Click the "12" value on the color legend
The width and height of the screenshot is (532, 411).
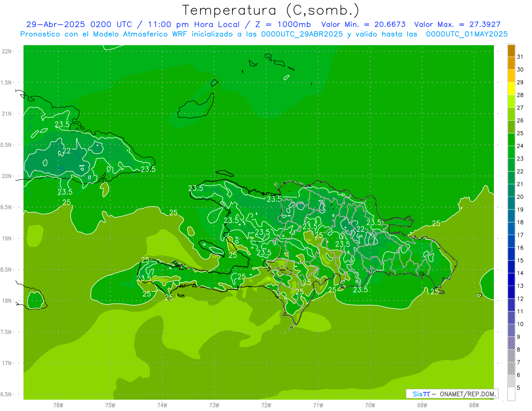520,299
